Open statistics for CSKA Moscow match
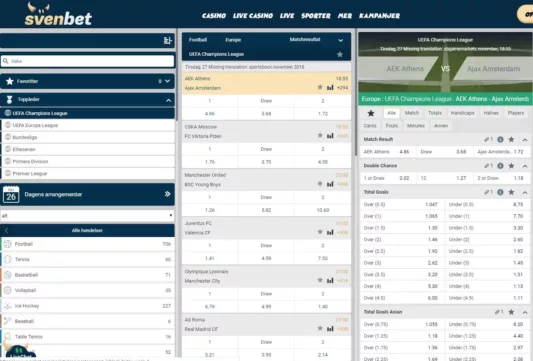 click(330, 136)
